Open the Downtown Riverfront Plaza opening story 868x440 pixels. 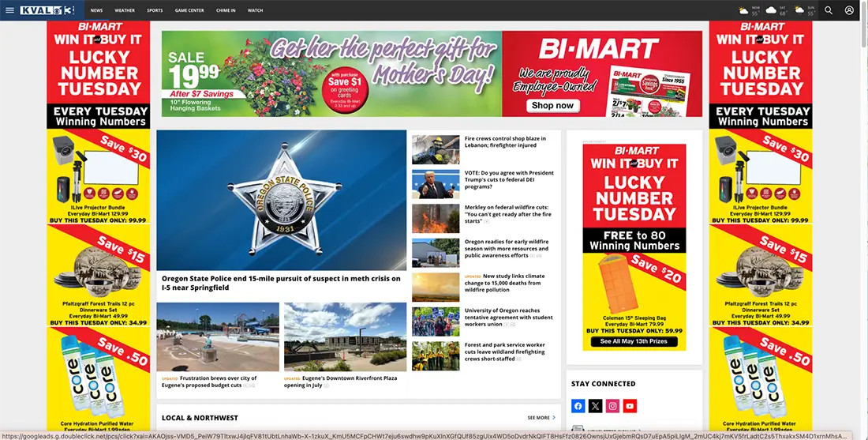coord(340,382)
